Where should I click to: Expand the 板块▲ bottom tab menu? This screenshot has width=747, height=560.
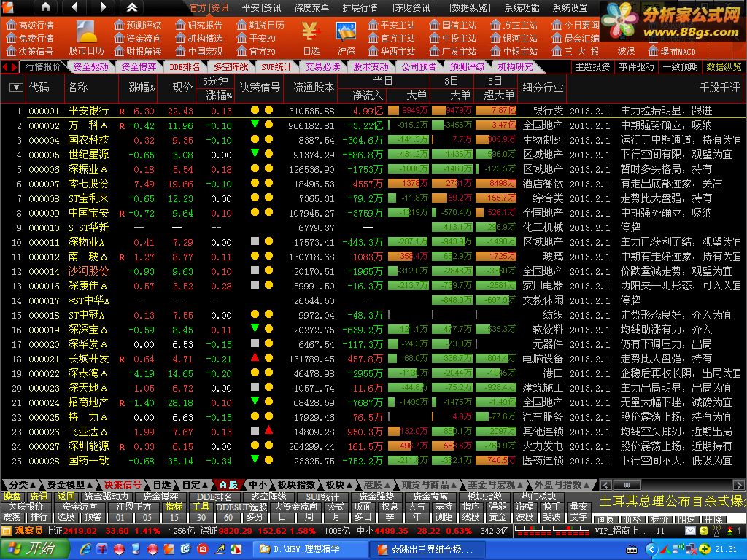pyautogui.click(x=338, y=485)
